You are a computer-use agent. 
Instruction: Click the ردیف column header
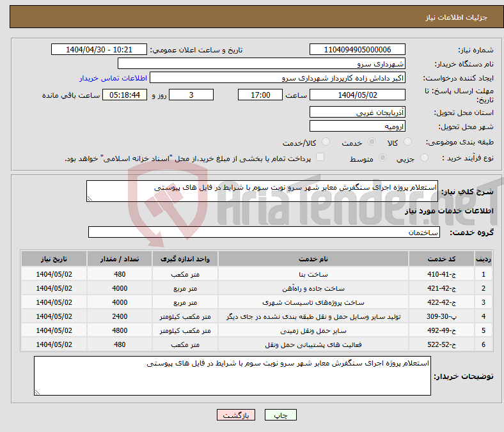click(484, 259)
